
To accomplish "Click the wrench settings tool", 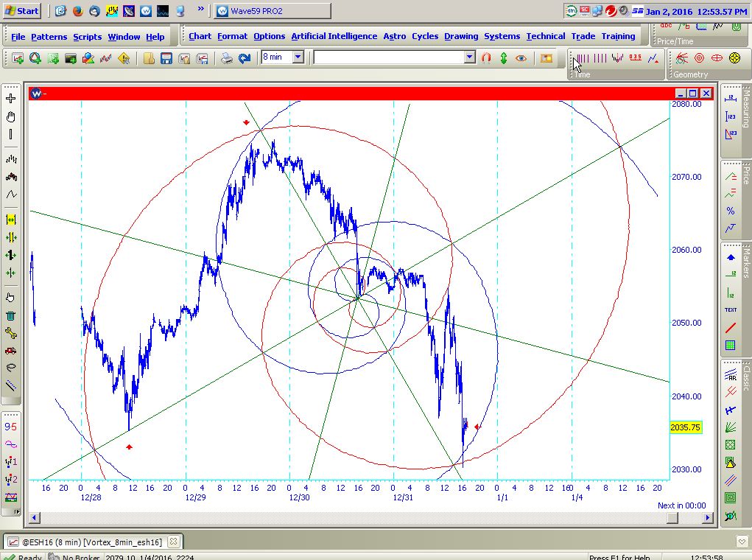I will tap(11, 333).
